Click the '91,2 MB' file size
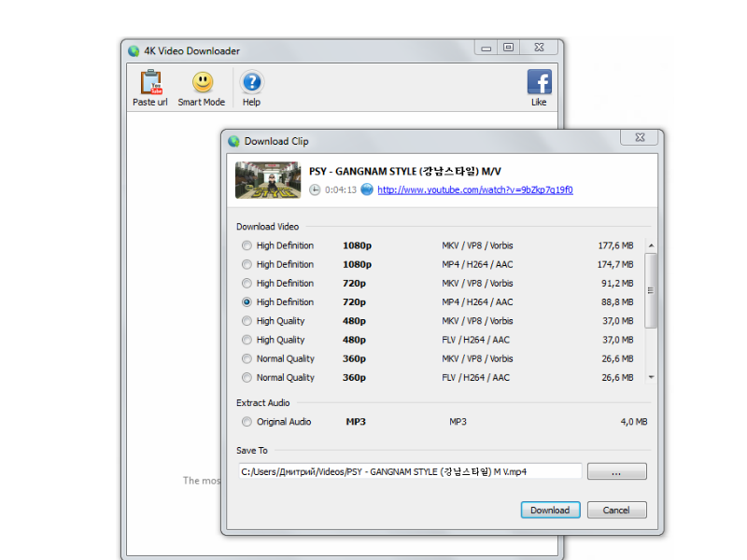This screenshot has width=747, height=560. point(617,284)
